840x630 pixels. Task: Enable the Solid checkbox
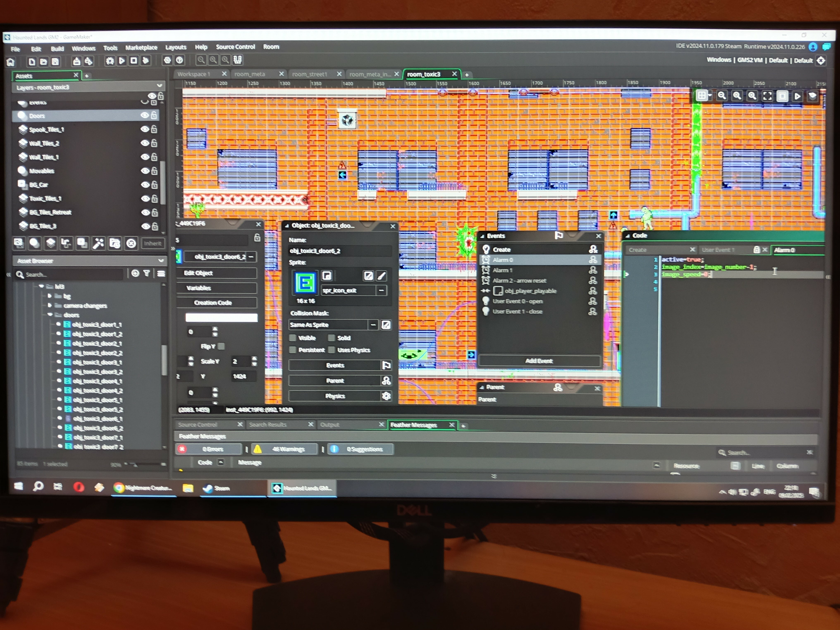point(332,338)
